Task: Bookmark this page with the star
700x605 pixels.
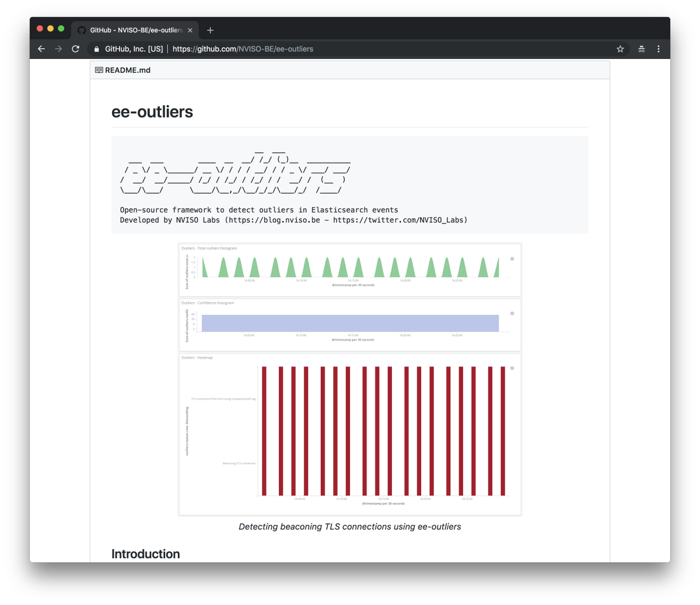Action: point(620,49)
